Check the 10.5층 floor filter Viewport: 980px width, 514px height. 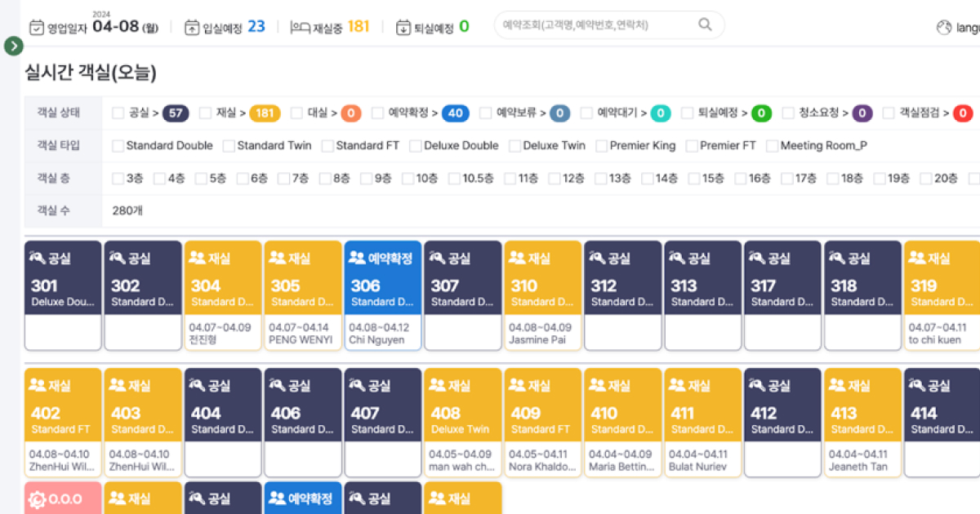453,179
